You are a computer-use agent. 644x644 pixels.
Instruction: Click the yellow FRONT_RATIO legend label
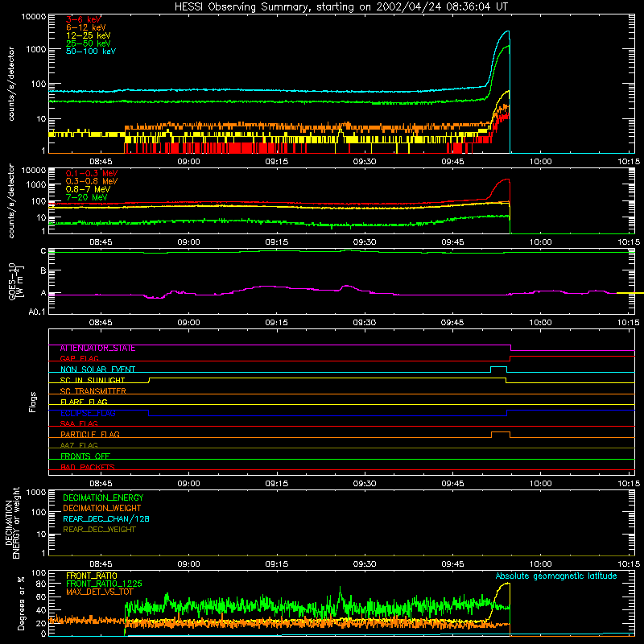(x=92, y=576)
